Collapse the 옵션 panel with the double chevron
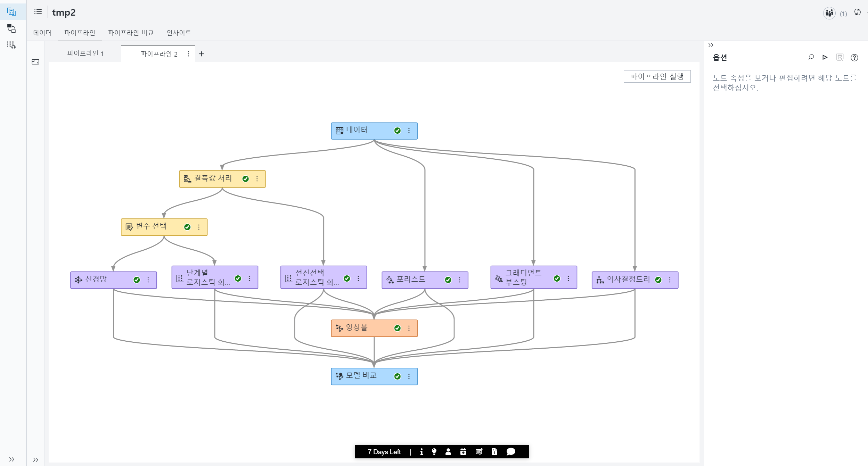The width and height of the screenshot is (868, 466). tap(711, 45)
